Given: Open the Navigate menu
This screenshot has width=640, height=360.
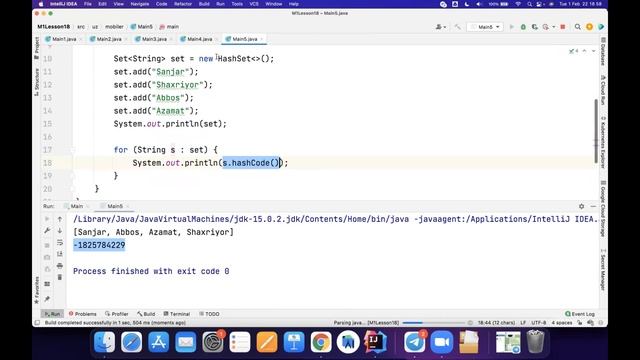Looking at the screenshot, I should 140,4.
